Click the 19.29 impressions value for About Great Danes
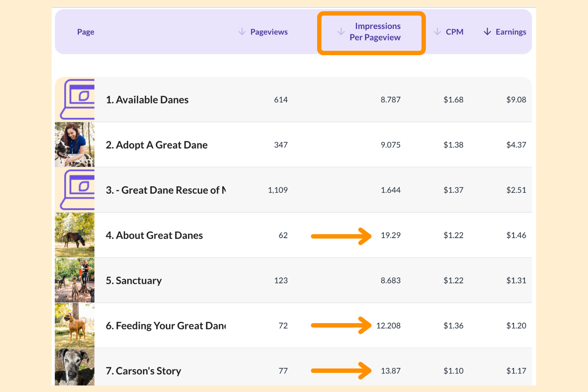Viewport: 588px width, 392px height. 391,235
